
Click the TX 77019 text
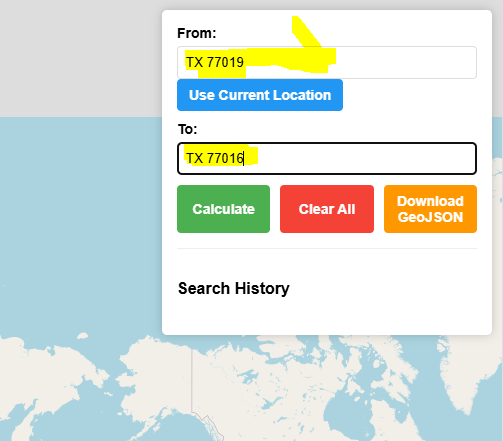tap(215, 62)
